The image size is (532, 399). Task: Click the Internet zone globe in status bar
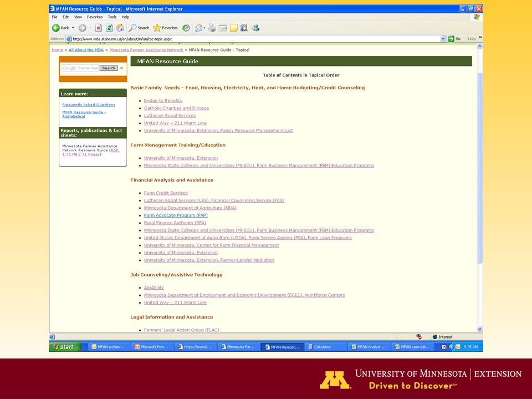[435, 337]
